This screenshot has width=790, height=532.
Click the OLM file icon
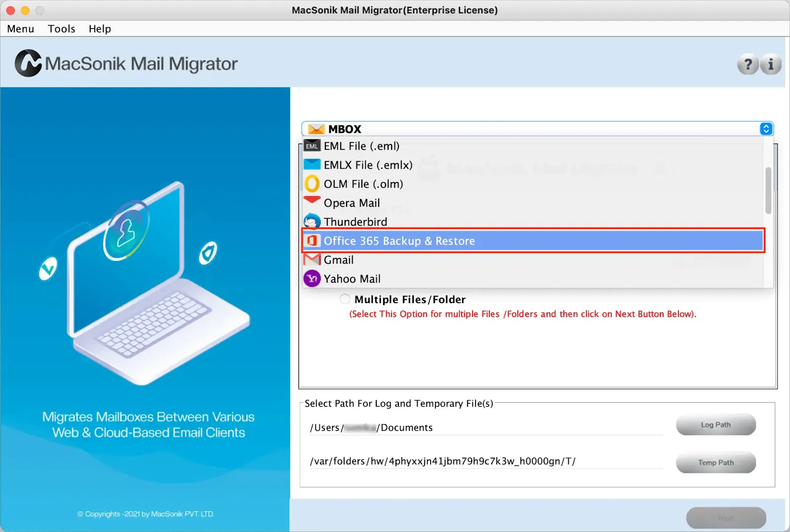[x=312, y=184]
